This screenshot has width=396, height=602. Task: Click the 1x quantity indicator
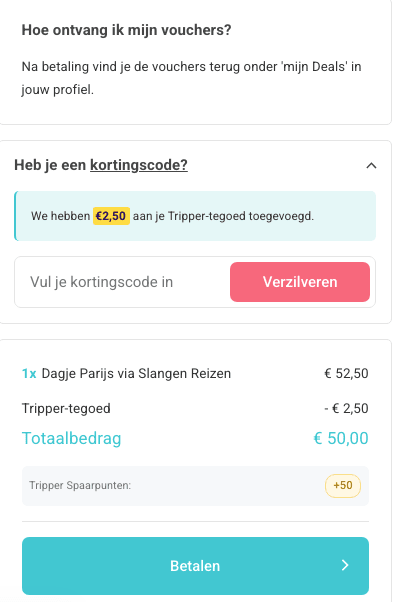29,374
